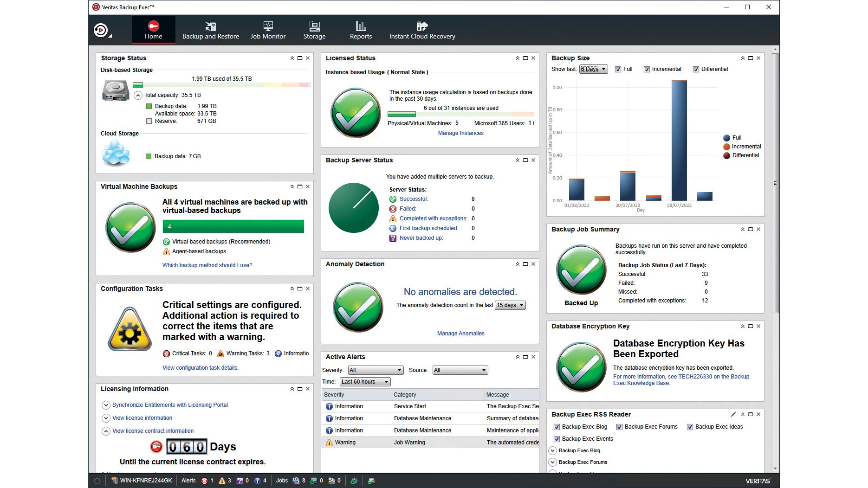Click the disk storage drive icon
868x488 pixels.
[116, 91]
